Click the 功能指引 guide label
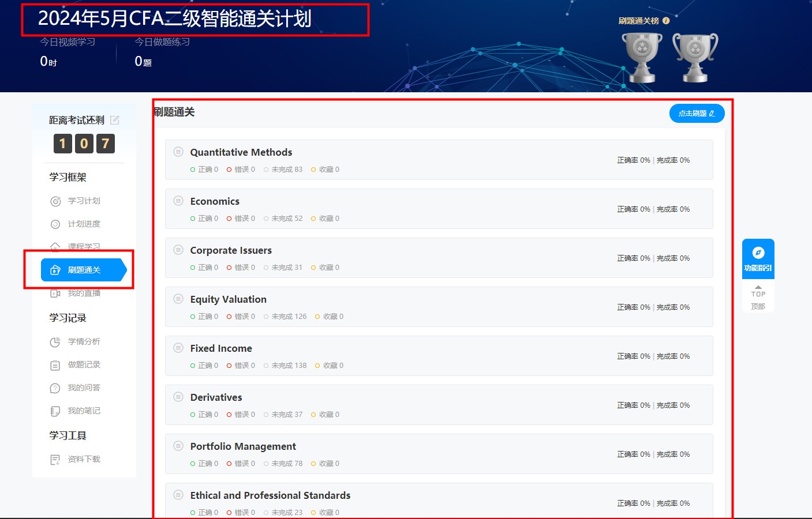The image size is (812, 519). [758, 268]
